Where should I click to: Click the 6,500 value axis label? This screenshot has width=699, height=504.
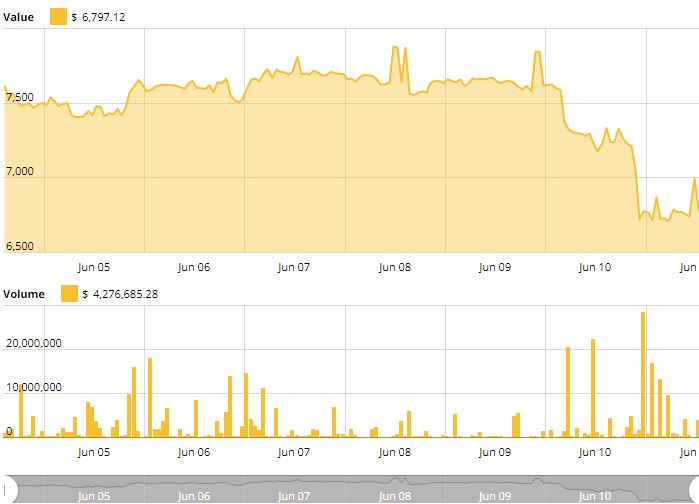pyautogui.click(x=20, y=246)
